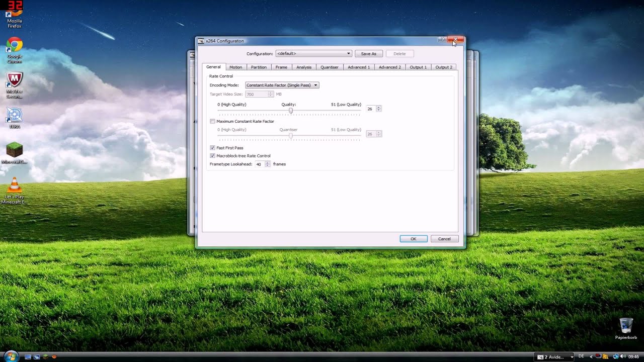
Task: Uncheck Fast First Pass
Action: click(x=212, y=148)
